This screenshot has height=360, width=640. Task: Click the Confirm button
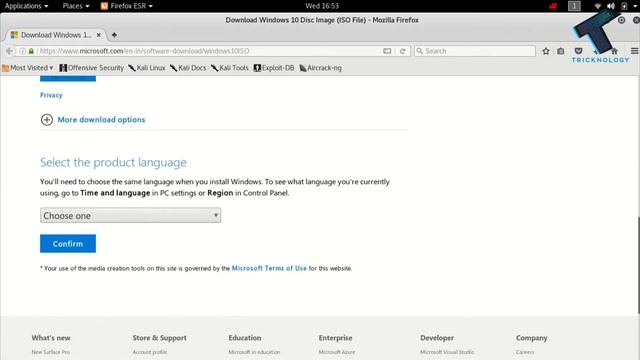click(68, 244)
